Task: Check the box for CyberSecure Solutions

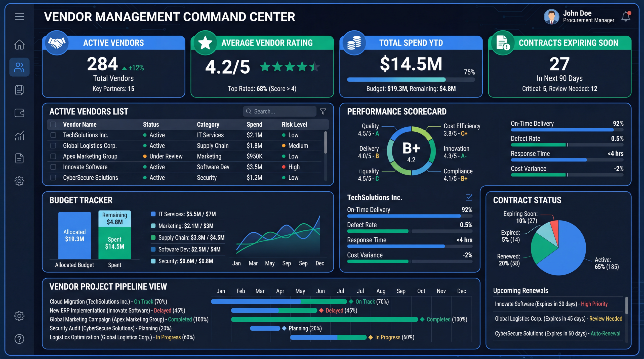Action: (x=53, y=178)
